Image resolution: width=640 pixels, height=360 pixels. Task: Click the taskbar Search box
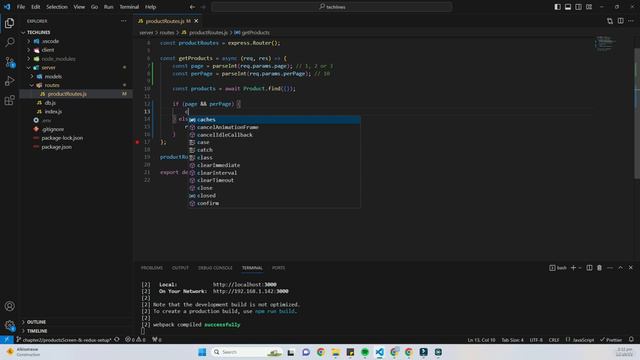pyautogui.click(x=247, y=352)
